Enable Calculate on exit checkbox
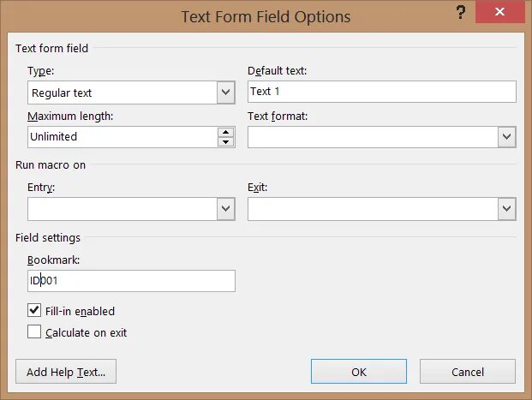532x400 pixels. (35, 331)
